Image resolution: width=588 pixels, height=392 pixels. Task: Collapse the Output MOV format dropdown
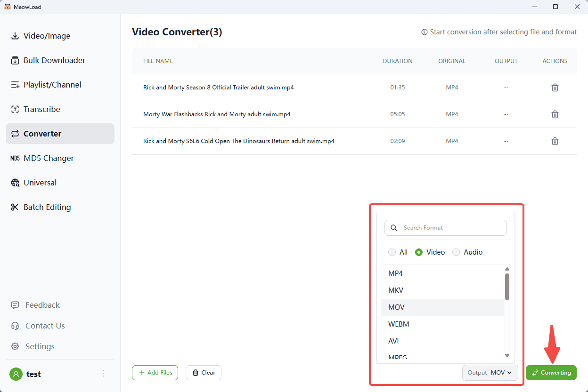[490, 373]
